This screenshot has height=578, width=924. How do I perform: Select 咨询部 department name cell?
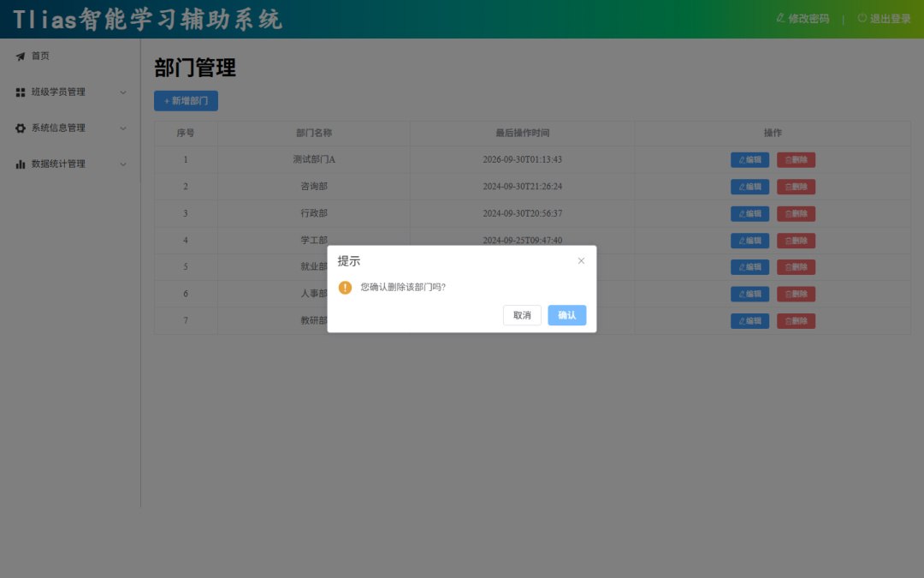(x=314, y=187)
